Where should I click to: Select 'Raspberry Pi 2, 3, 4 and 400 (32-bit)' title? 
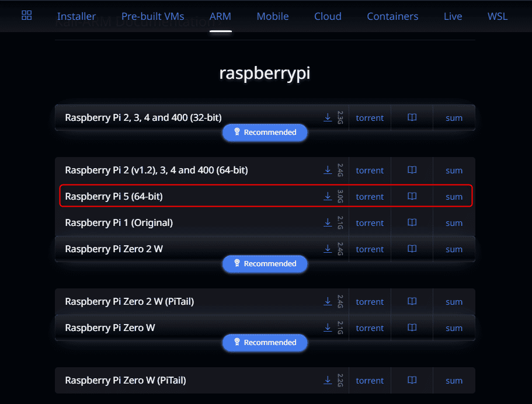[x=143, y=118]
